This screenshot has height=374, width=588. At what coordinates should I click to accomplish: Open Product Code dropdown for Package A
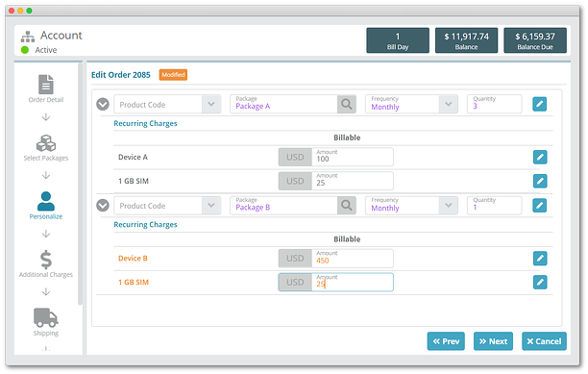tap(211, 104)
